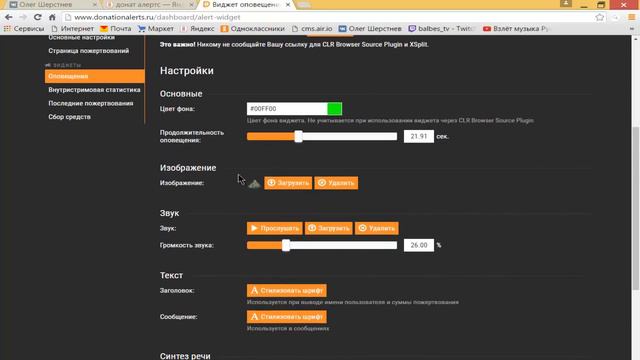The image size is (640, 360).
Task: Open Внутристримовая статистика in sidebar
Action: pos(94,90)
